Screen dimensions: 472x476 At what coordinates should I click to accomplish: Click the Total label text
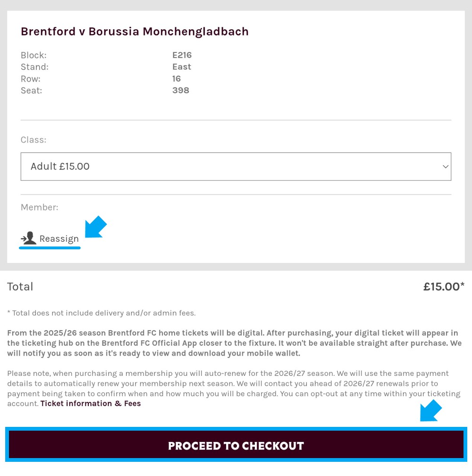point(20,287)
